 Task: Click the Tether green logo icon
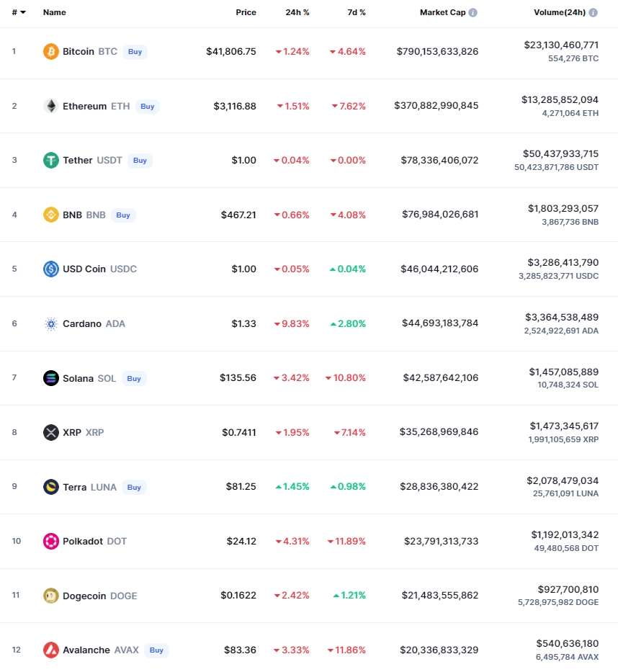(51, 161)
